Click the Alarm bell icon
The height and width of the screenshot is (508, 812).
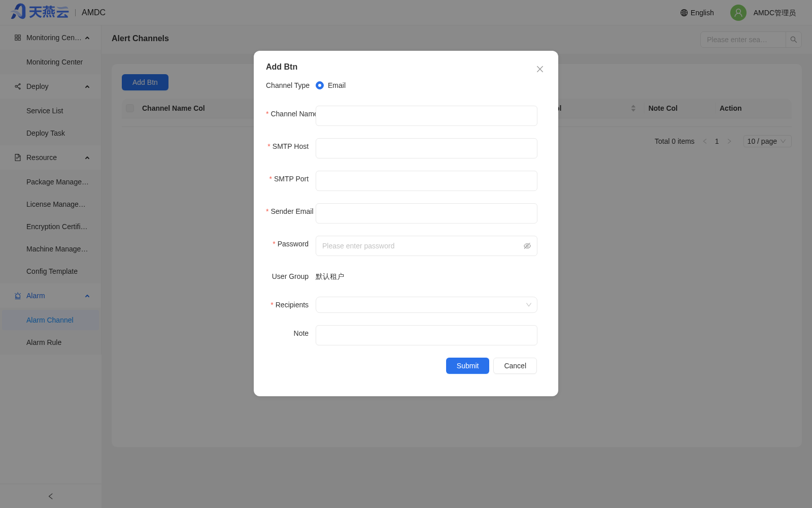18,296
